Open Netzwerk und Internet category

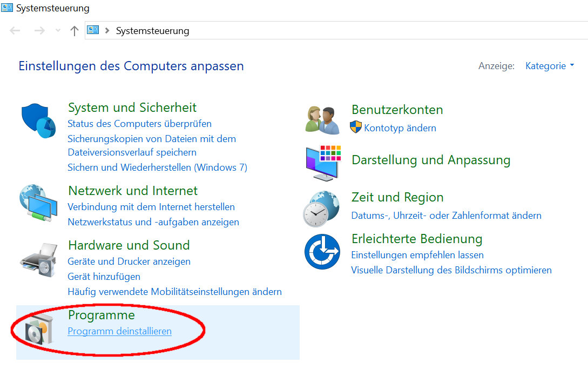[133, 191]
